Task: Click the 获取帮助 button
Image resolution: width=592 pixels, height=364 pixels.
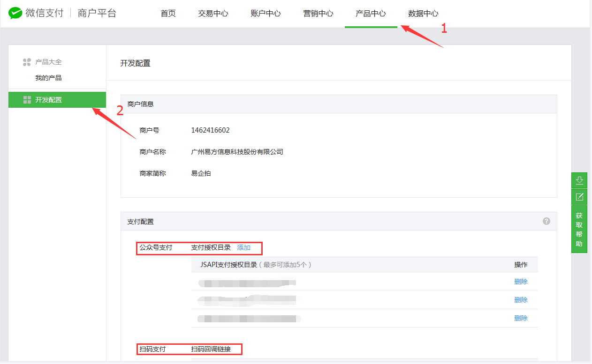Action: pos(579,230)
